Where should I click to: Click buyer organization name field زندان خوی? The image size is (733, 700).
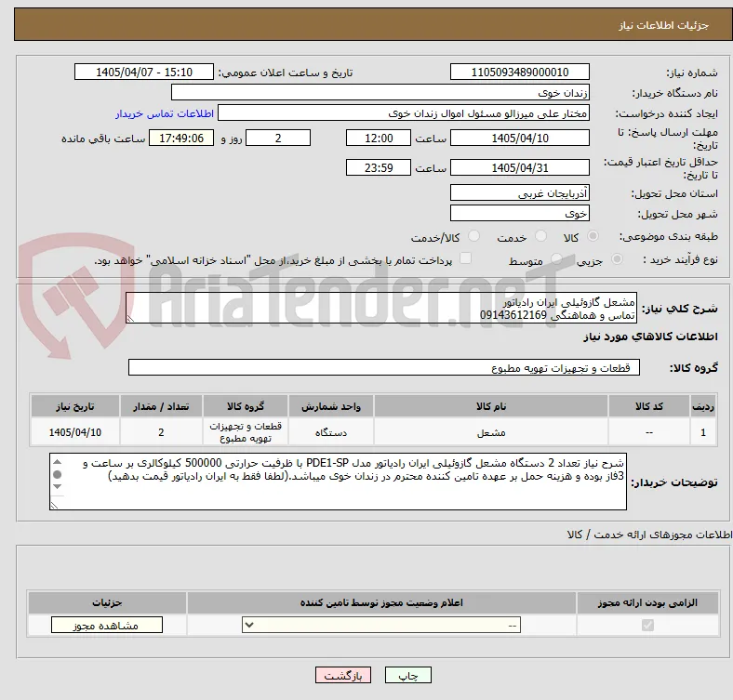coord(380,93)
